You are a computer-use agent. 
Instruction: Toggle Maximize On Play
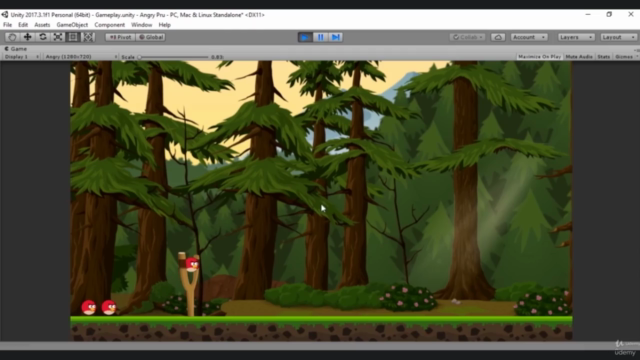pyautogui.click(x=539, y=57)
